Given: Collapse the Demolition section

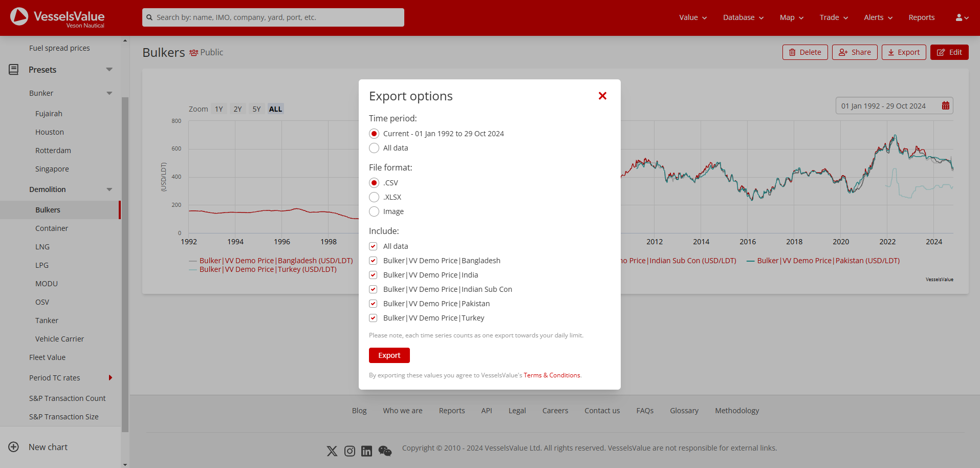Looking at the screenshot, I should (109, 189).
